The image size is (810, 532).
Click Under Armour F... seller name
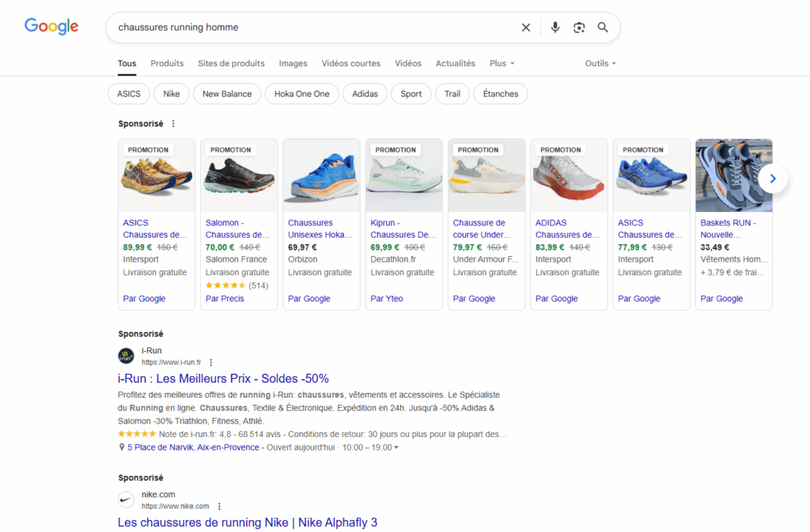(x=486, y=259)
